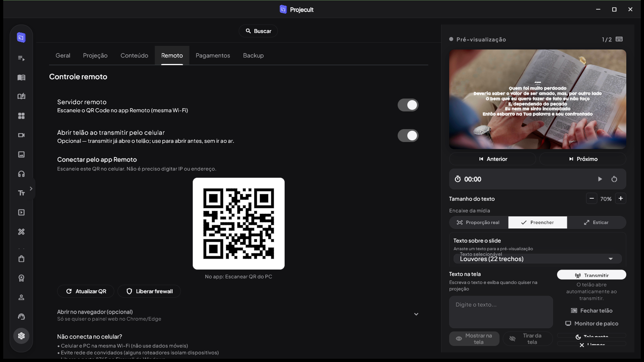Screen dimensions: 644x362
Task: Select Preencher media fit option
Action: click(x=538, y=222)
